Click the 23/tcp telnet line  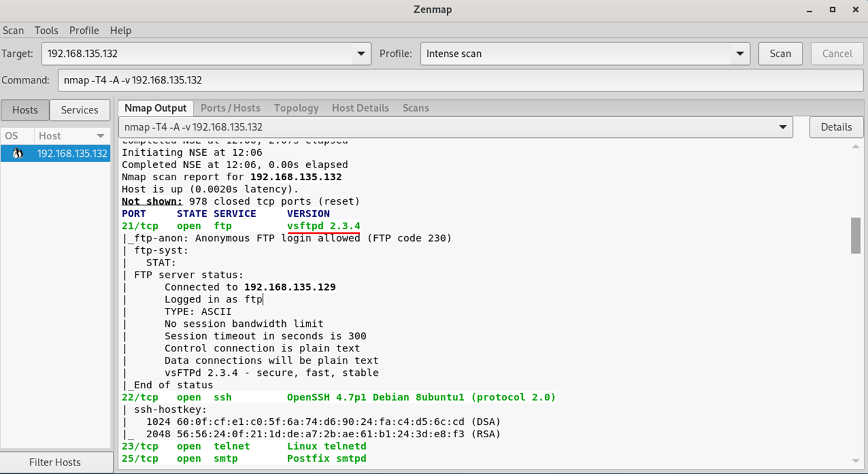[244, 446]
